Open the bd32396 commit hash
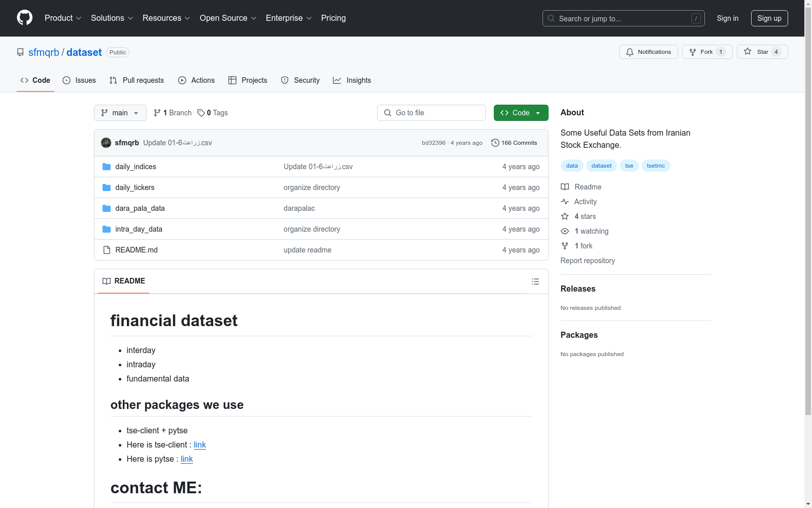 pos(433,143)
